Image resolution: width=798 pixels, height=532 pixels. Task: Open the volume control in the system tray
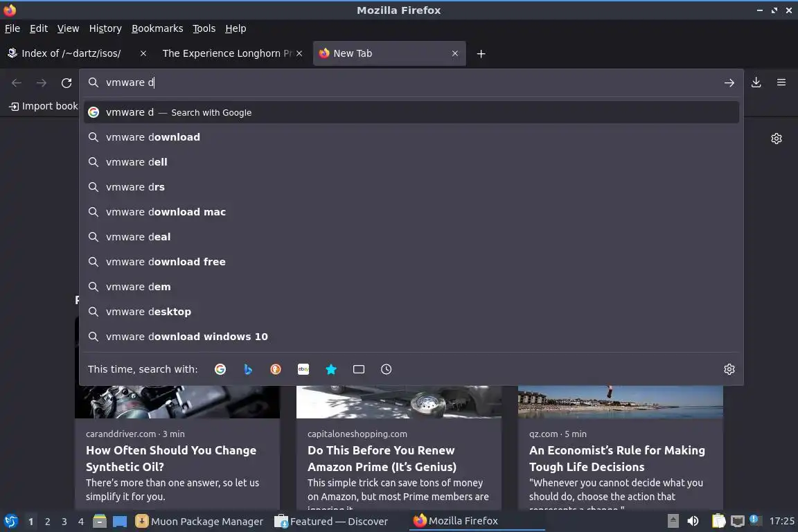point(693,521)
